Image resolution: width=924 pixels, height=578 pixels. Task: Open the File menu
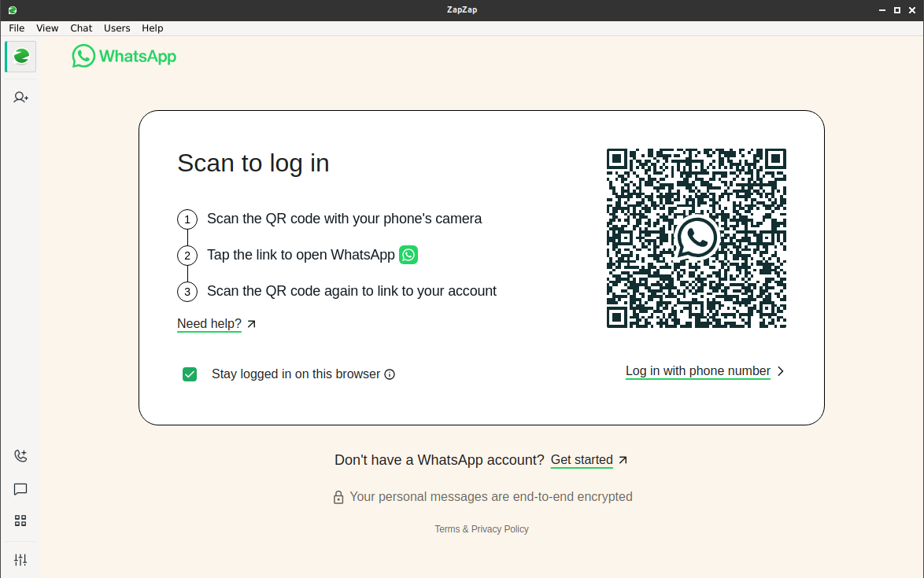pos(17,28)
